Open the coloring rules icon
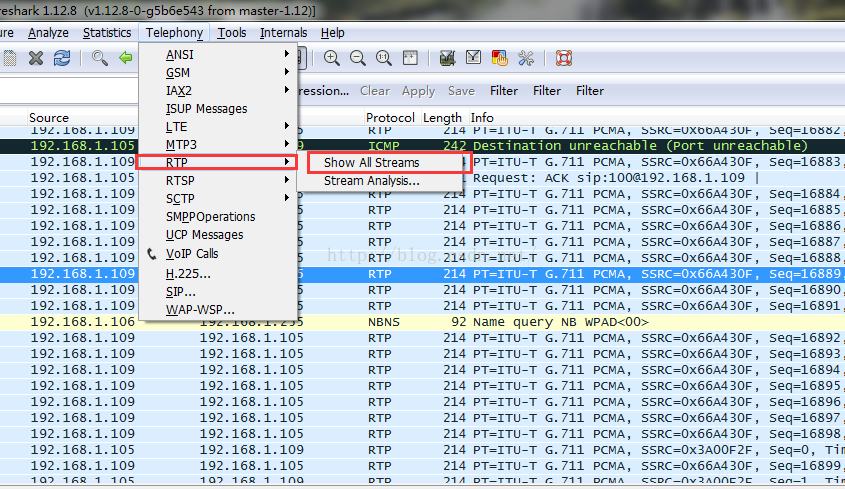This screenshot has width=845, height=489. 500,58
